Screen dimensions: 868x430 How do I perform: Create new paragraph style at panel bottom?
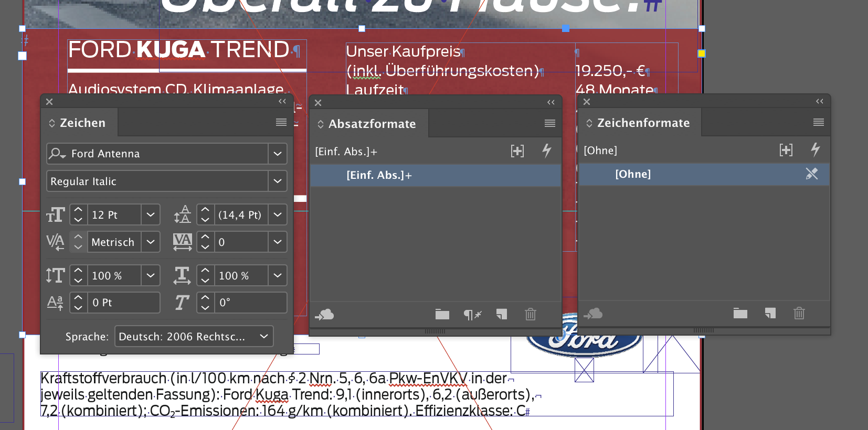(x=502, y=315)
